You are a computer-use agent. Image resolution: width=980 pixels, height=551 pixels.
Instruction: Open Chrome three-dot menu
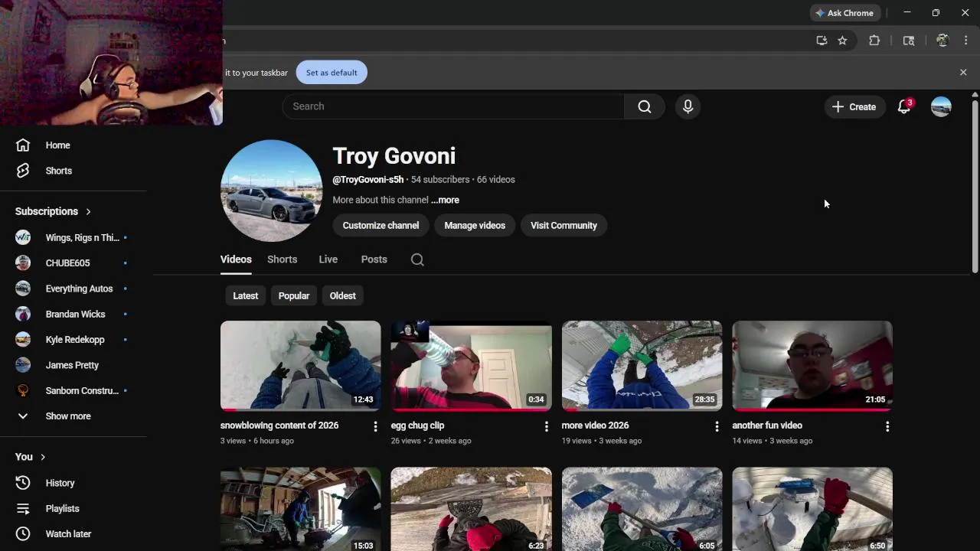pos(965,41)
